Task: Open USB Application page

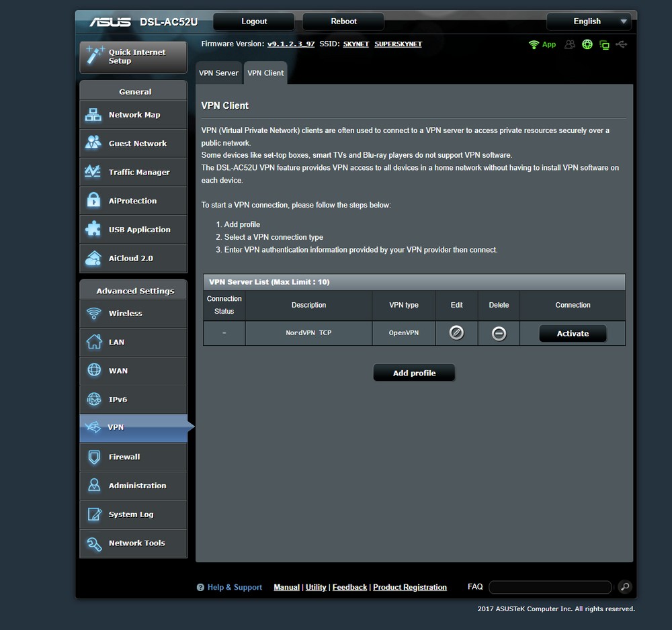Action: coord(133,230)
